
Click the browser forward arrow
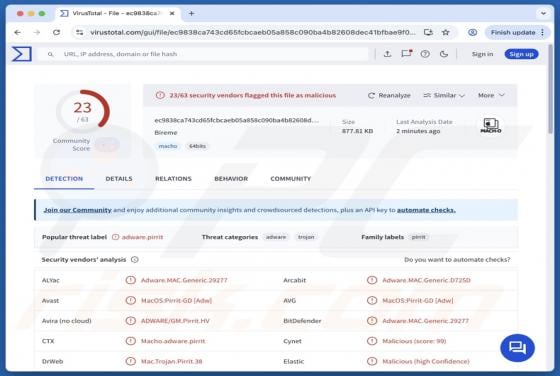pyautogui.click(x=37, y=32)
